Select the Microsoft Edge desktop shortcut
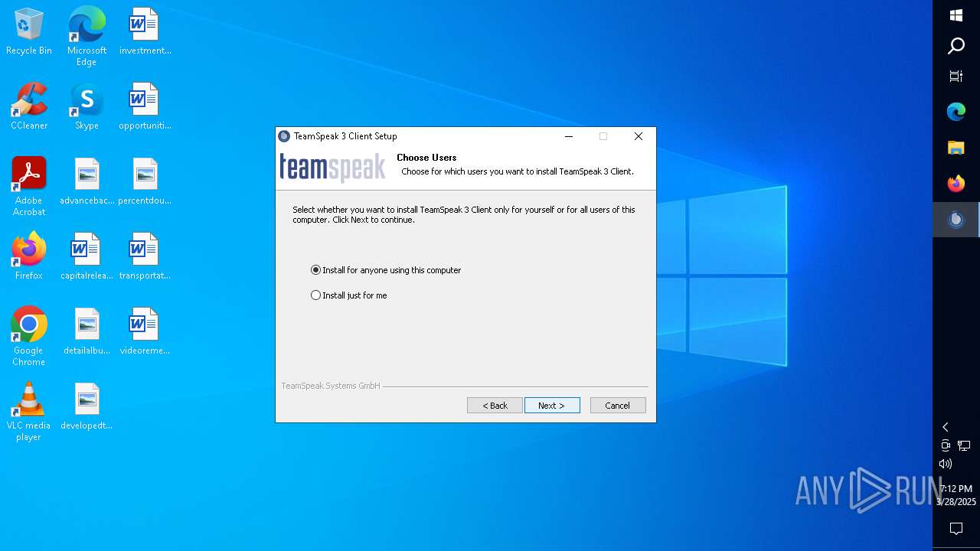 click(x=87, y=36)
